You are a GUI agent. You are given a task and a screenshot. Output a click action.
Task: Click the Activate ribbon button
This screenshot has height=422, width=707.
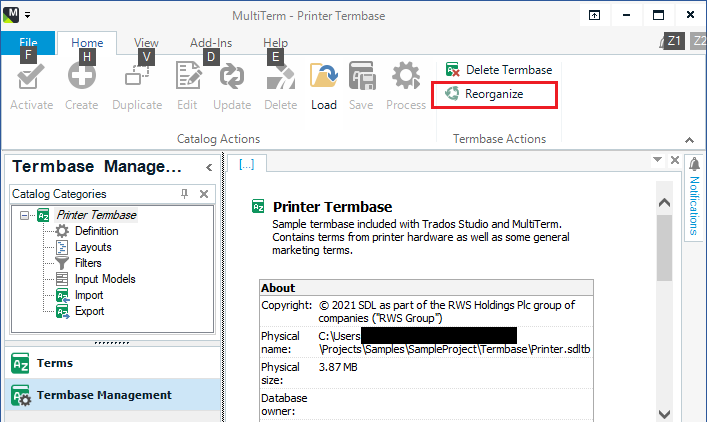coord(31,87)
